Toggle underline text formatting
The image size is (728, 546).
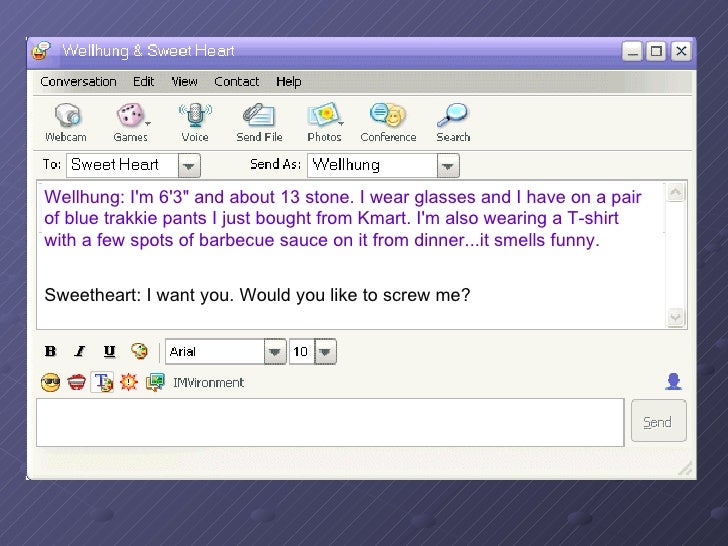click(x=109, y=351)
